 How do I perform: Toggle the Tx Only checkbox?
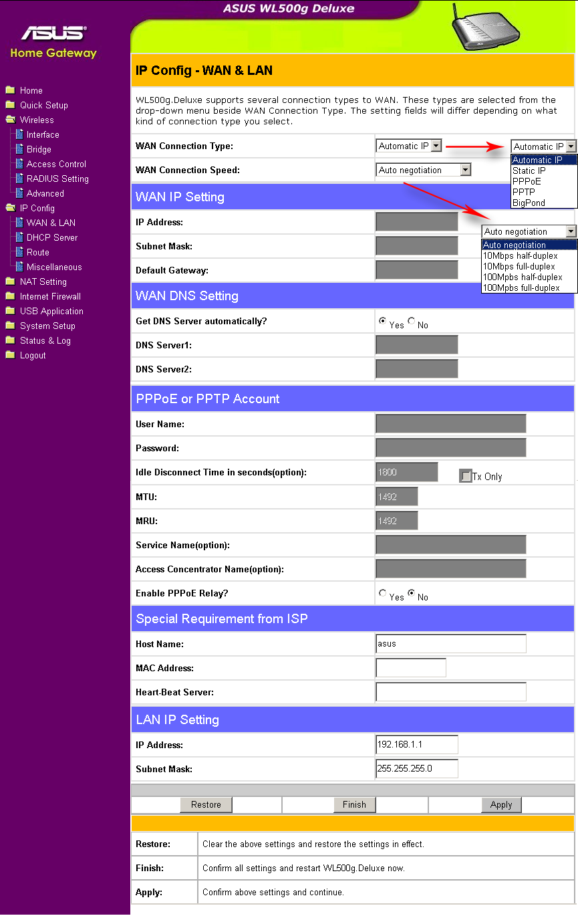pos(466,476)
